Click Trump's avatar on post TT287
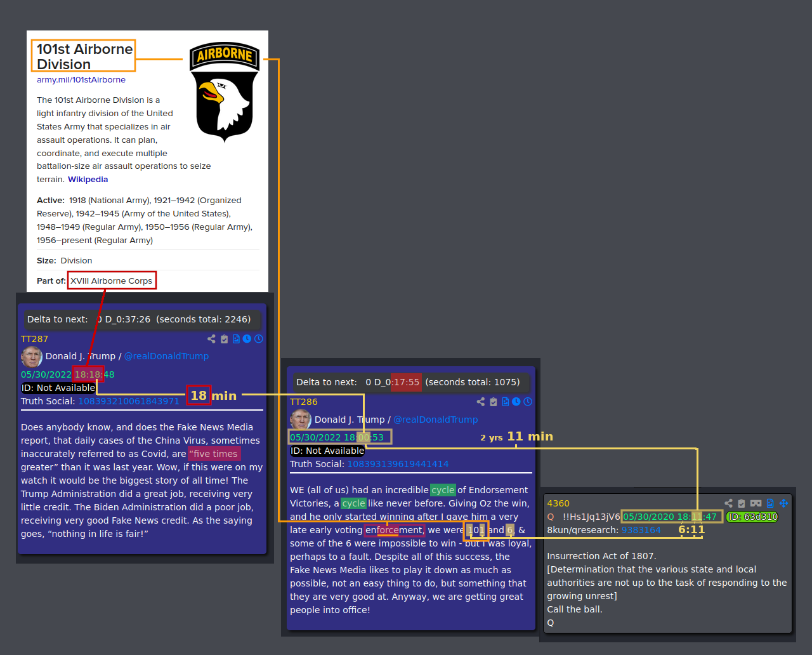Image resolution: width=812 pixels, height=655 pixels. pyautogui.click(x=31, y=357)
